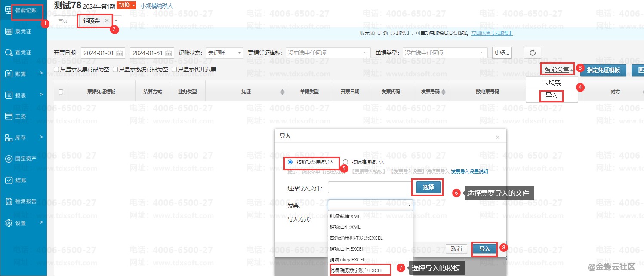Tick the 只显示代开发票 checkbox

pyautogui.click(x=174, y=69)
